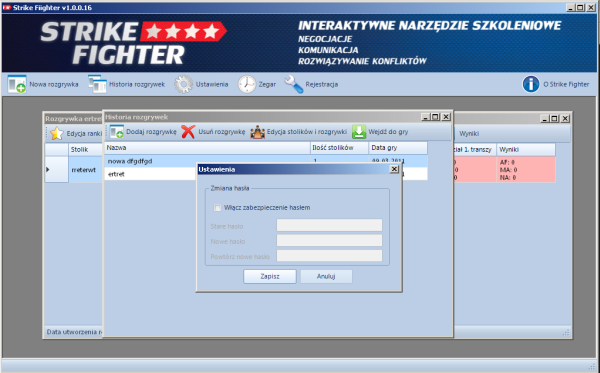This screenshot has height=373, width=600.
Task: Click Edycja rankingu star icon
Action: [57, 133]
